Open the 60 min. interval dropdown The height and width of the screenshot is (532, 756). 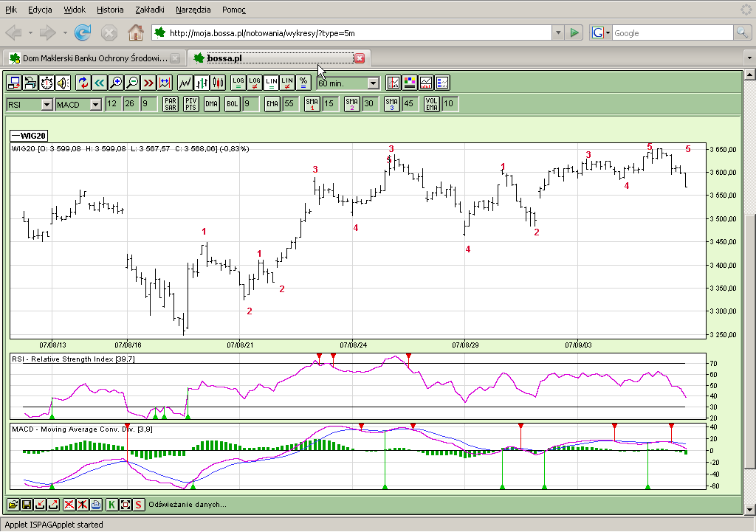[x=373, y=83]
